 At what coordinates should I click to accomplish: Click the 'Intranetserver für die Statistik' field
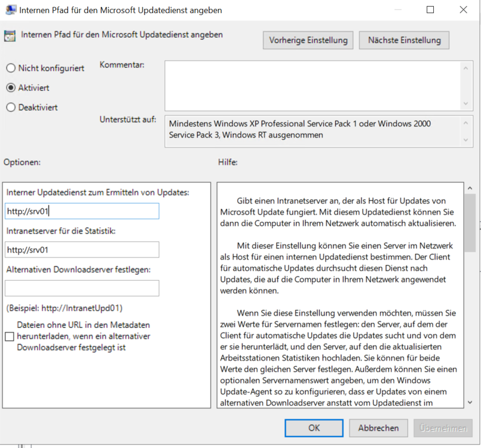(82, 250)
